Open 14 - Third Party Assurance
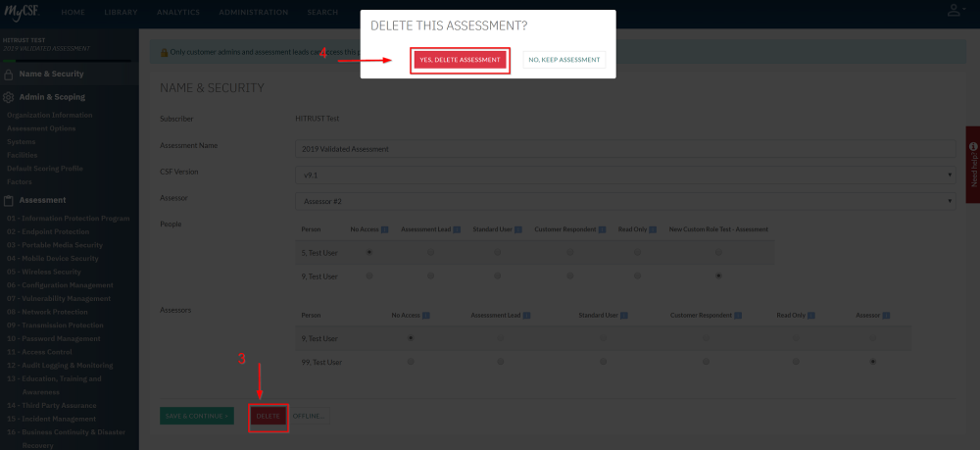 (x=51, y=406)
